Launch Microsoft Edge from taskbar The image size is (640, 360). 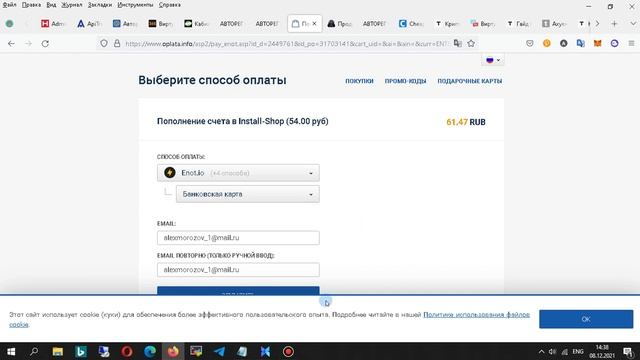[150, 351]
